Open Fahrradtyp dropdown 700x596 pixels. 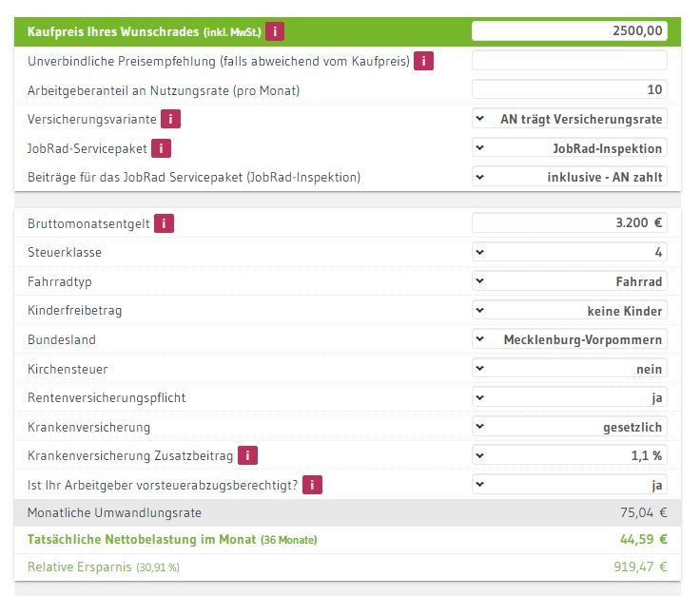(x=569, y=281)
